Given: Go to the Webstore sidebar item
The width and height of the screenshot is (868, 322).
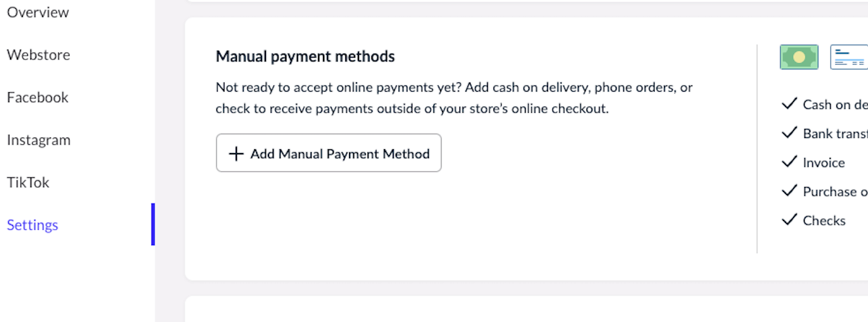Looking at the screenshot, I should 38,54.
